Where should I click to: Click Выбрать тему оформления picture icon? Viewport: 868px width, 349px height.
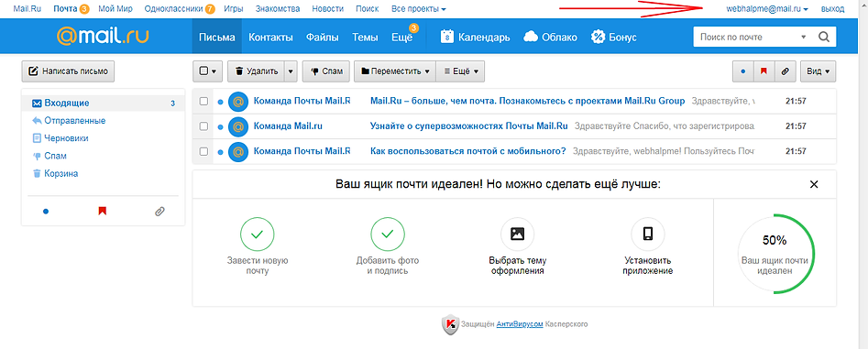pyautogui.click(x=517, y=234)
